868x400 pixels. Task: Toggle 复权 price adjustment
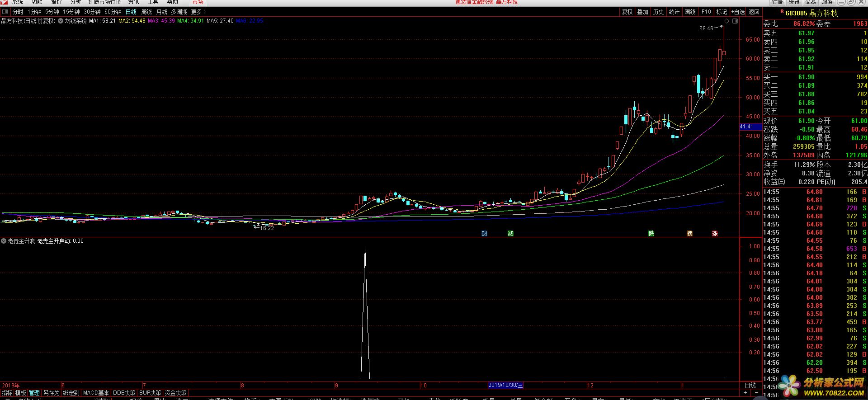tap(627, 12)
